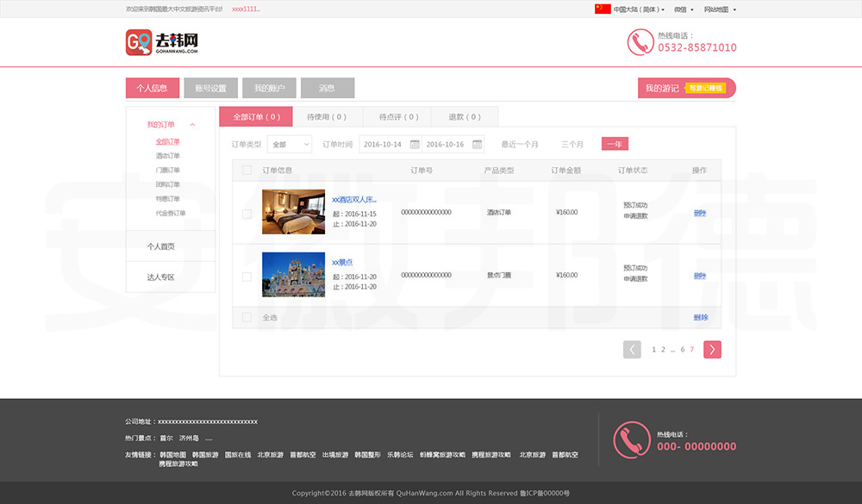This screenshot has width=862, height=504.
Task: Click the 去韩网 logo icon
Action: pos(139,42)
